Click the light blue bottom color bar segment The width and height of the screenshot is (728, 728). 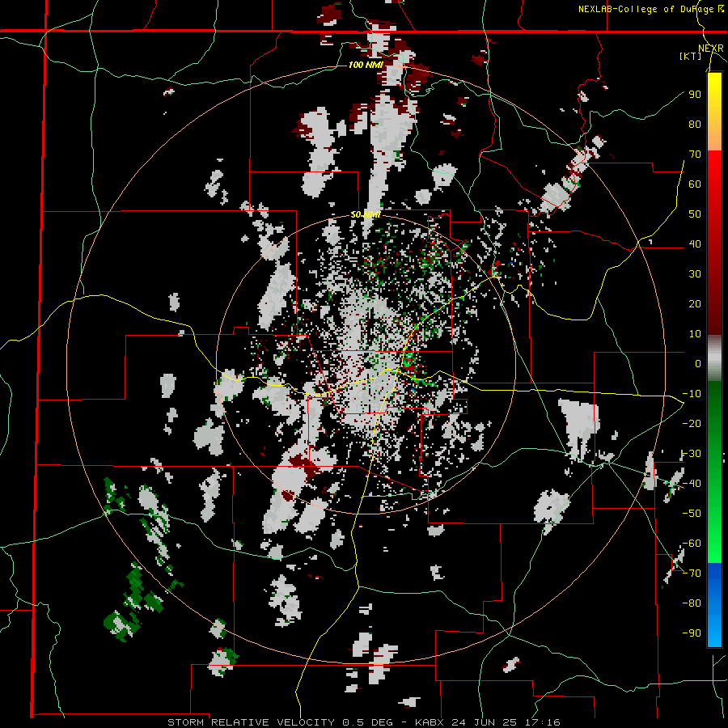tap(714, 635)
